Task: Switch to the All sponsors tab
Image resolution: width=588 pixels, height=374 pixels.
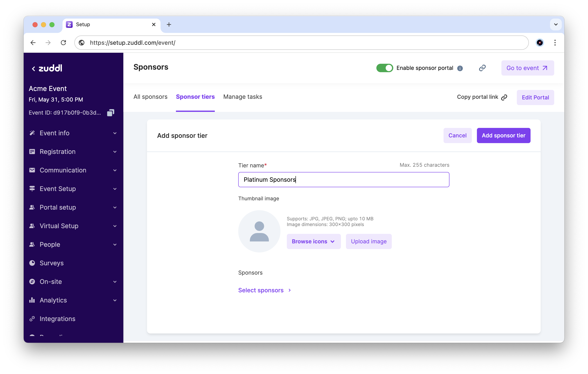Action: [x=150, y=97]
